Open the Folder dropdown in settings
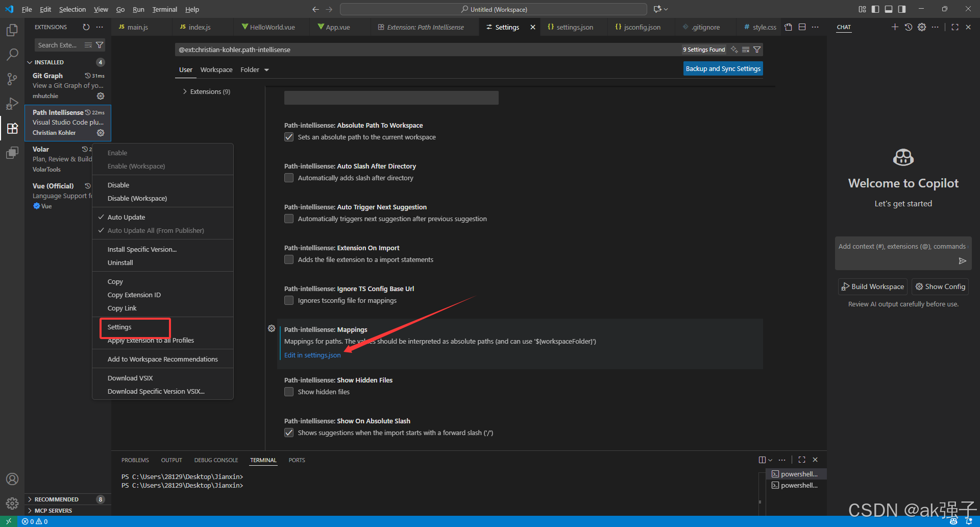Screen dimensions: 980x527 coord(253,69)
